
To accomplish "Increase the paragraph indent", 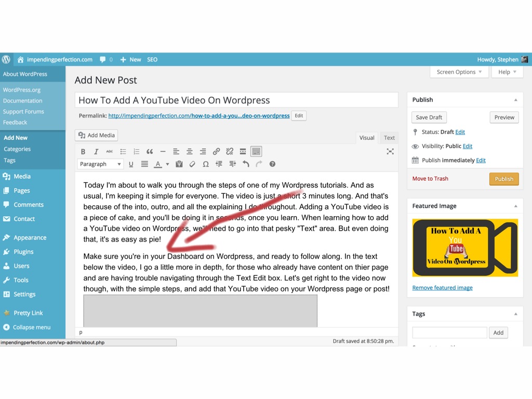I will 232,164.
